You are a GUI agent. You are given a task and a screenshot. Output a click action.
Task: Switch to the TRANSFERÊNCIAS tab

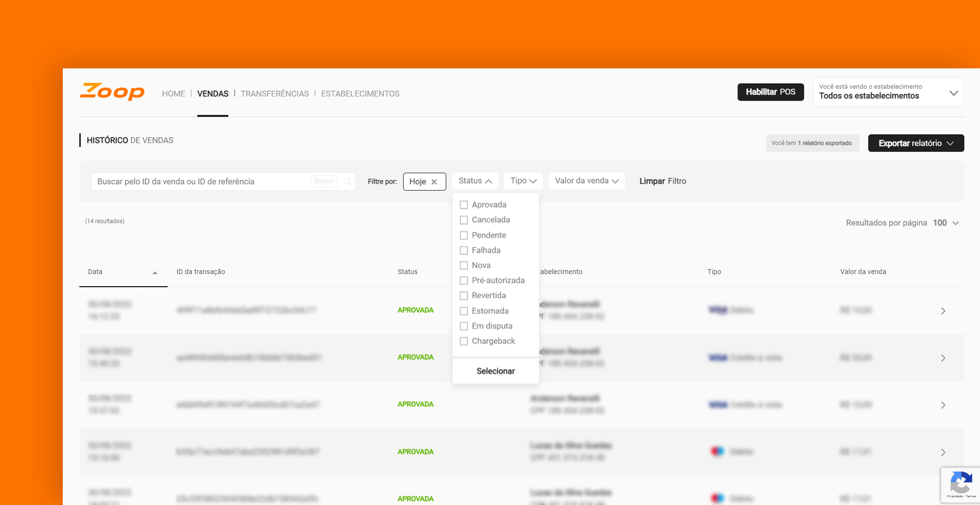[x=275, y=93]
